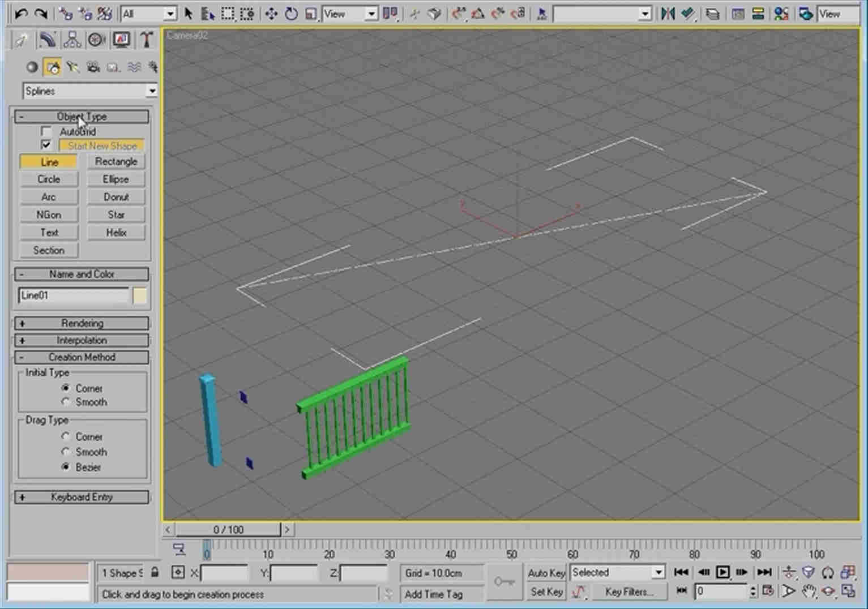Open the Selected key filter dropdown
This screenshot has width=868, height=609.
pos(617,572)
